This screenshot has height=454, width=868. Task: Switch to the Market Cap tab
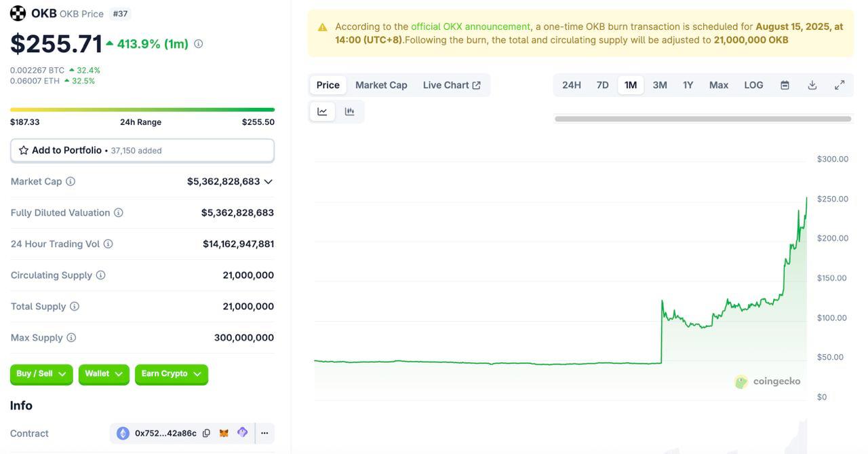click(x=381, y=86)
